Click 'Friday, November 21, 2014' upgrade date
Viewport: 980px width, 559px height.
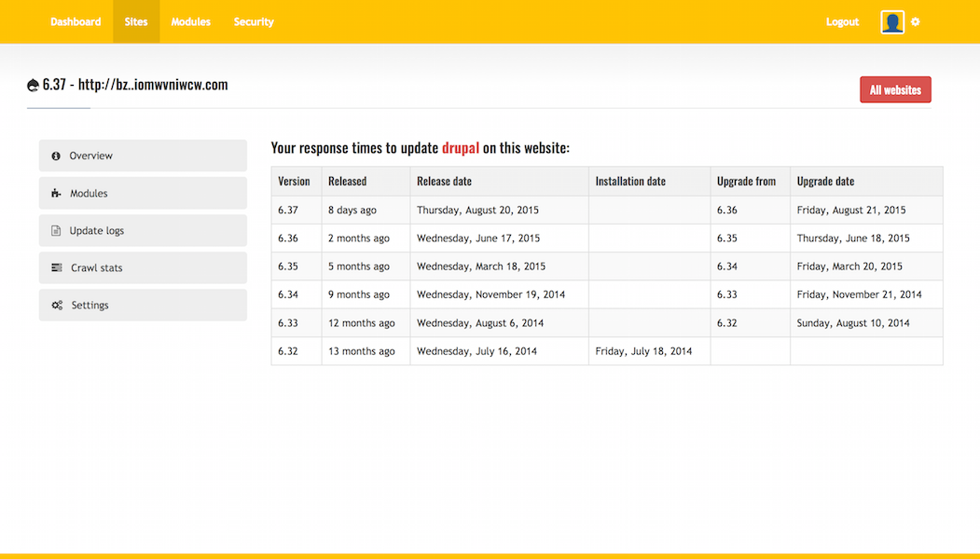[x=860, y=294]
